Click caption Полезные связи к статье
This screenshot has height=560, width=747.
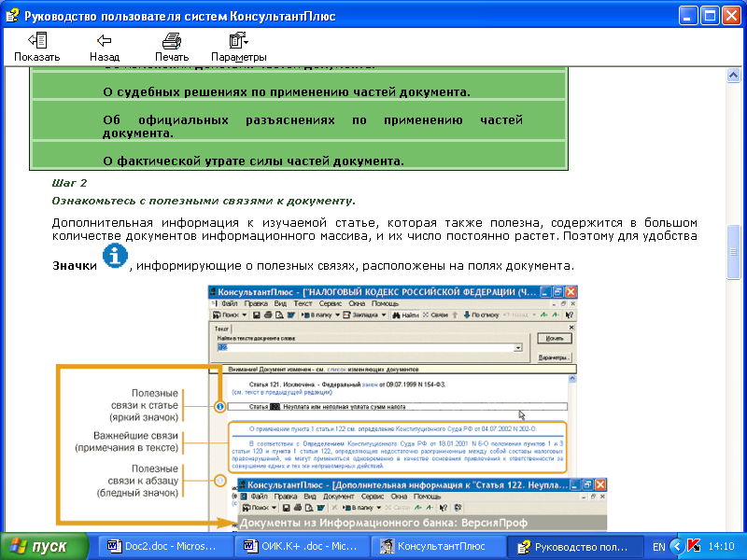pyautogui.click(x=145, y=405)
